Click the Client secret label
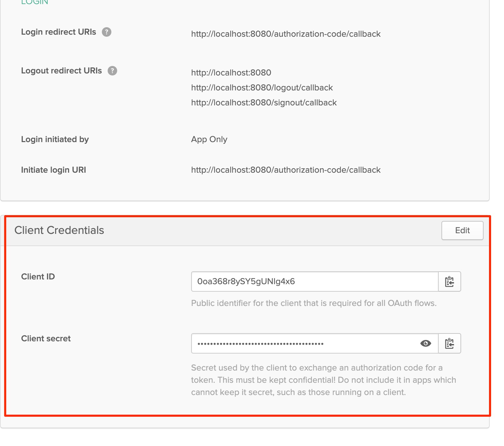Viewport: 504px width, 446px height. pyautogui.click(x=46, y=339)
